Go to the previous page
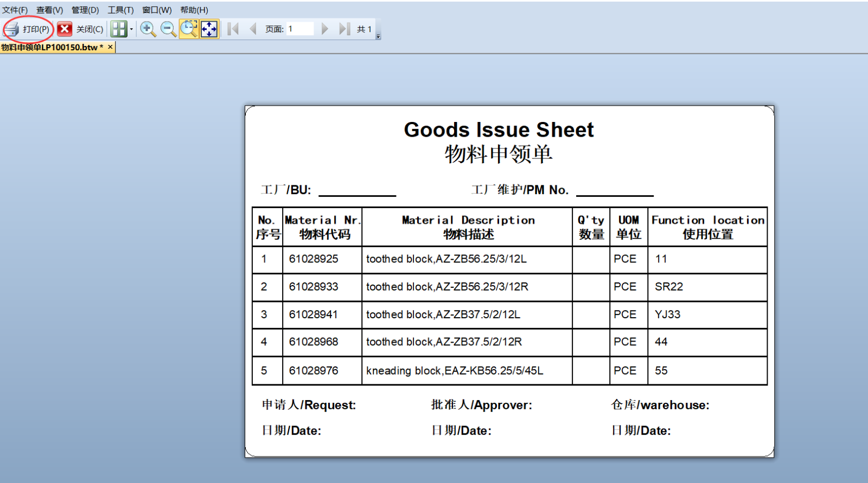The image size is (868, 483). tap(253, 29)
